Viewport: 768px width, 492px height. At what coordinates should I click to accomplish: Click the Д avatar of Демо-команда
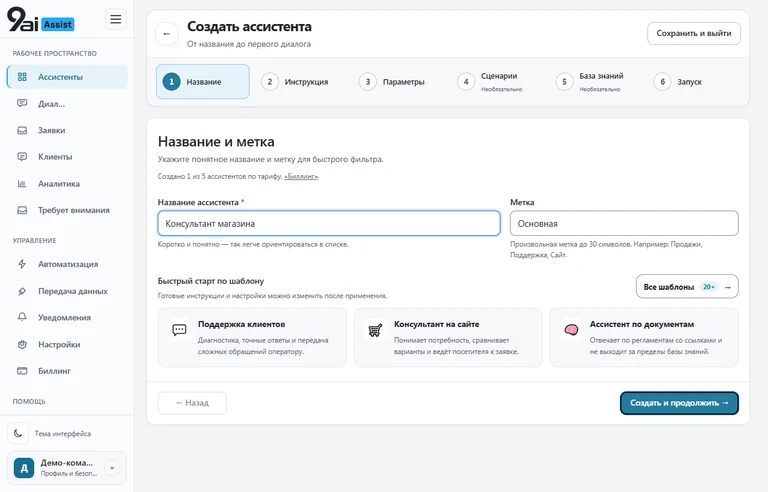[x=24, y=468]
